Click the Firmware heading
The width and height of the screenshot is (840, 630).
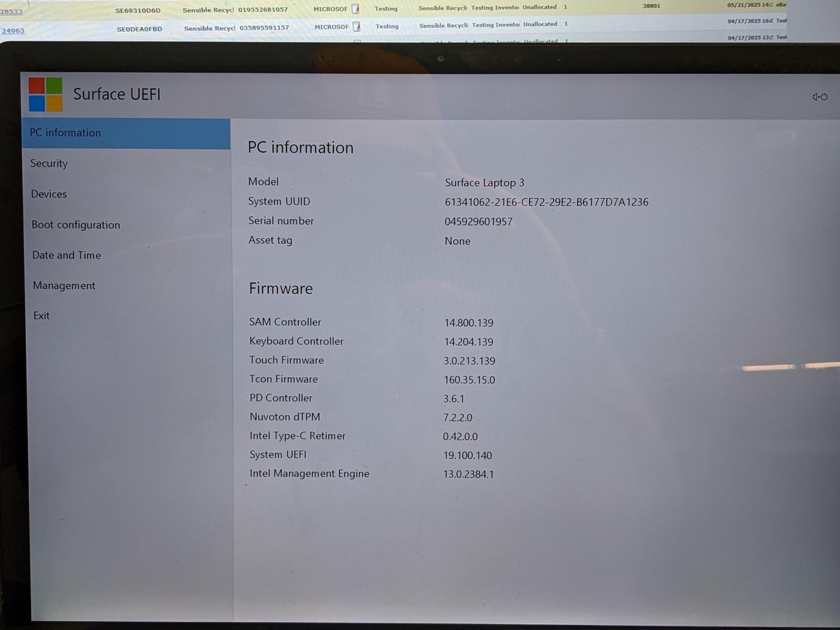(280, 288)
